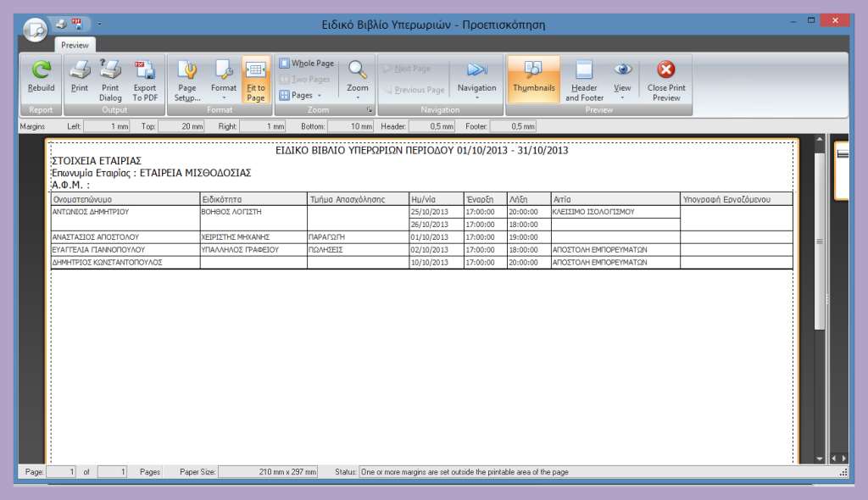Toggle the Fit to Page option
The height and width of the screenshot is (500, 868).
(256, 80)
